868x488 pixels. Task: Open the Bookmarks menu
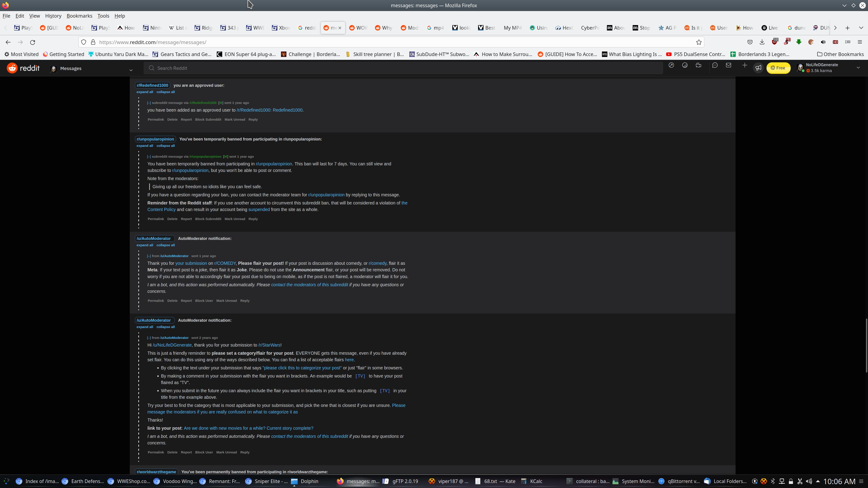79,16
